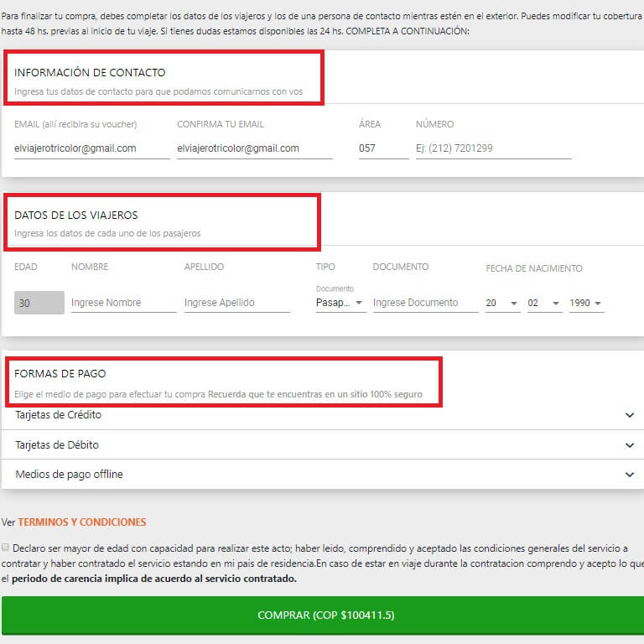Focus the ÁREA code field containing 057
Viewport: 644px width, 644px height.
pyautogui.click(x=383, y=148)
